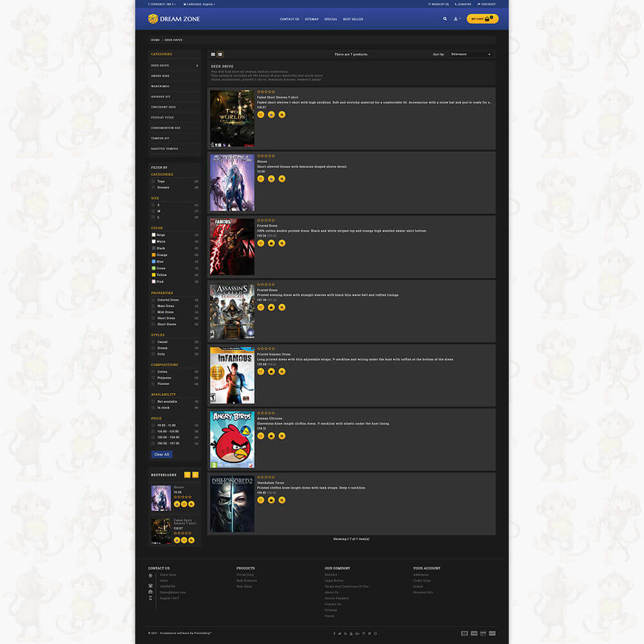
Task: Click the Facebook icon in footer
Action: tap(334, 633)
